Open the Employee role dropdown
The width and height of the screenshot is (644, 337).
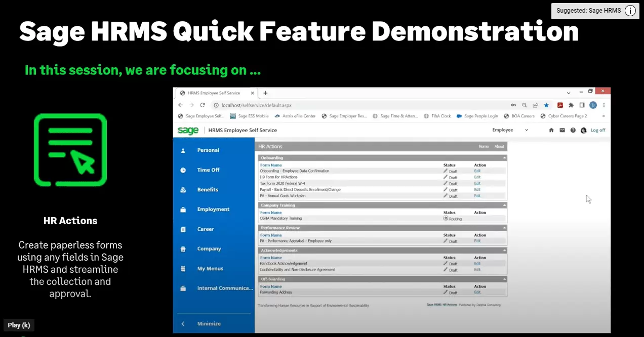pyautogui.click(x=510, y=130)
